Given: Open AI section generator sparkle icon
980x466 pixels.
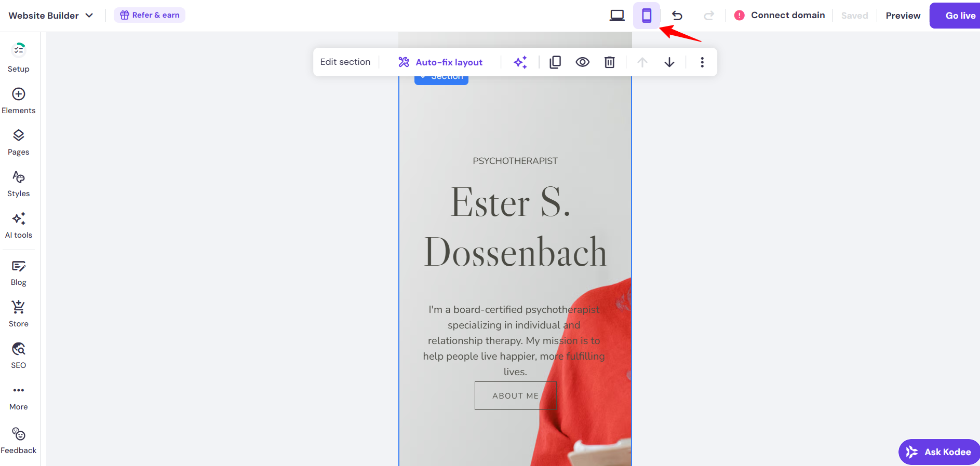Looking at the screenshot, I should [x=520, y=62].
